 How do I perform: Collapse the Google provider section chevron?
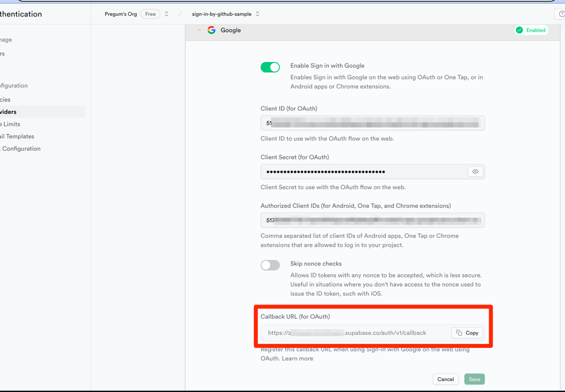[x=198, y=30]
